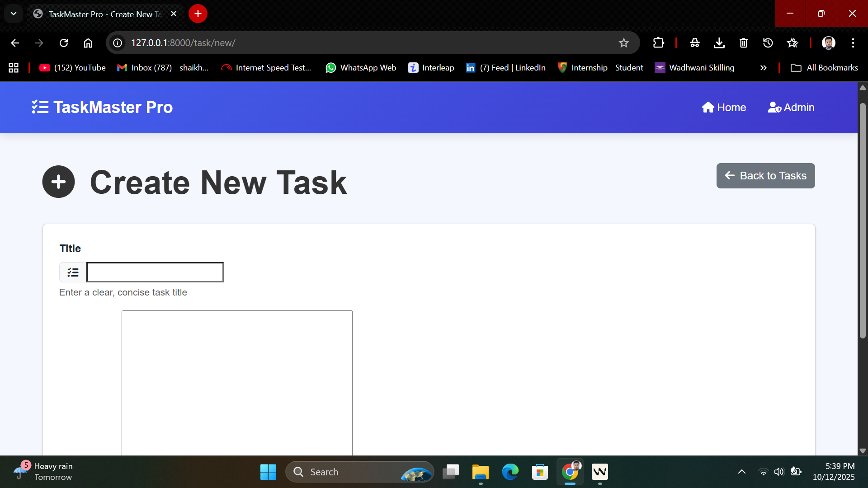This screenshot has width=868, height=488.
Task: Show hidden system tray icons
Action: pos(742,472)
